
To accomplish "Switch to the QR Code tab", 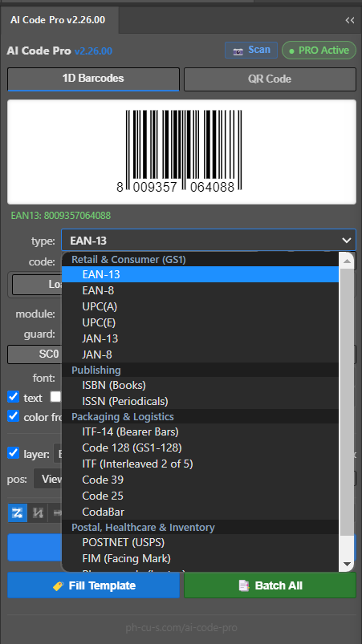I will click(x=270, y=79).
